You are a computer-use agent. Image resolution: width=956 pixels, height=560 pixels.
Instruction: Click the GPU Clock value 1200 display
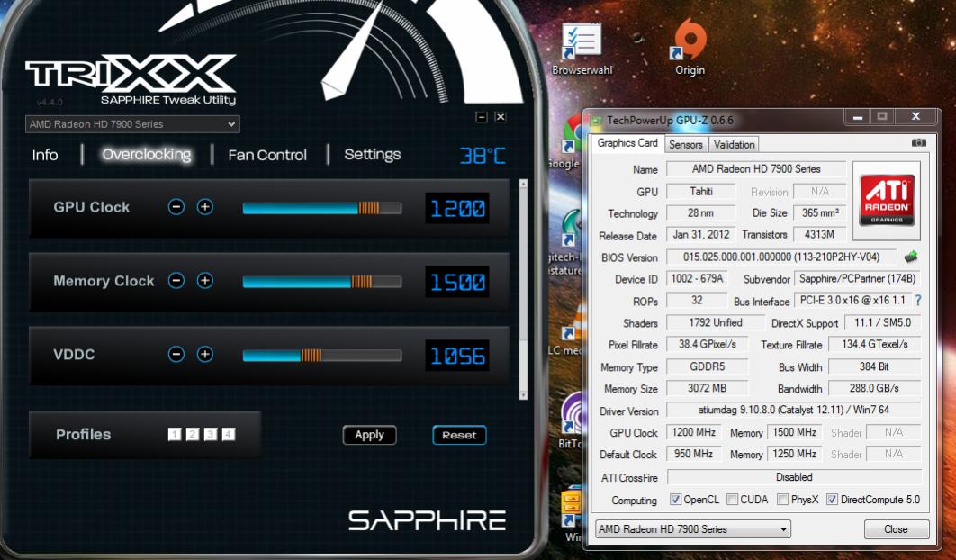(x=457, y=208)
